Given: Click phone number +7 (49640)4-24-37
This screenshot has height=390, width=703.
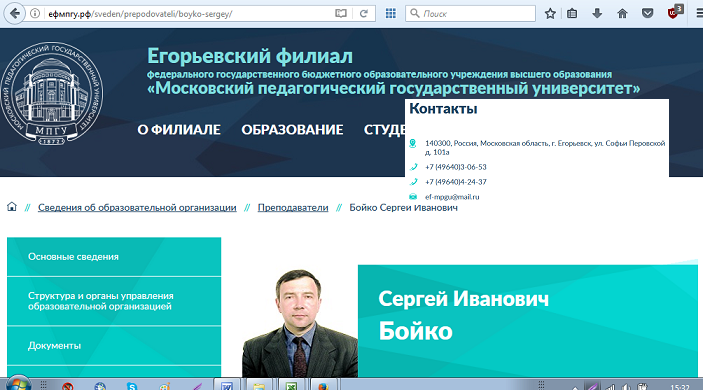Looking at the screenshot, I should pyautogui.click(x=456, y=182).
